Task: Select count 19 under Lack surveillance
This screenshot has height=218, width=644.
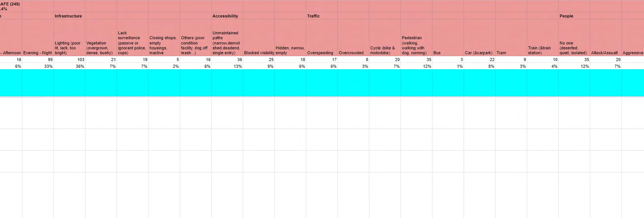Action: (x=132, y=59)
